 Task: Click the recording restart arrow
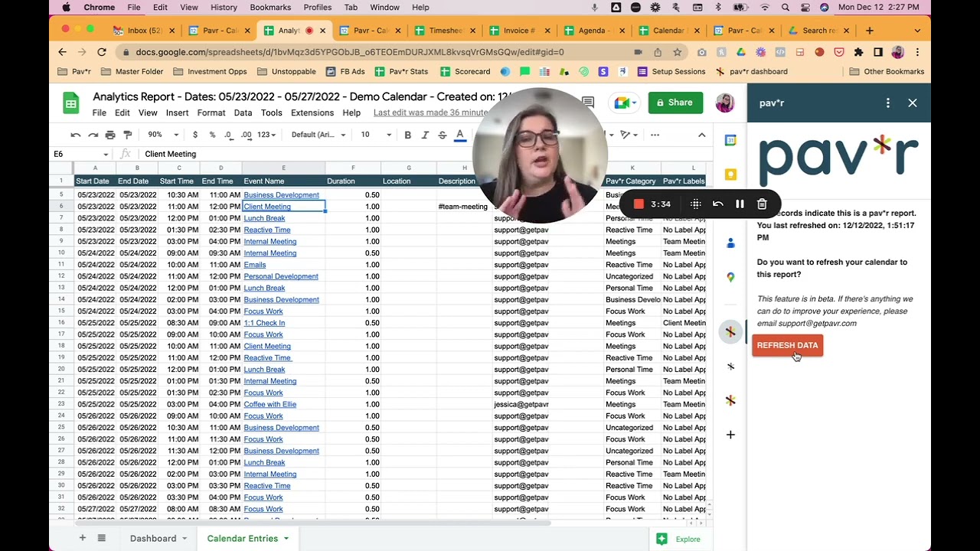(x=717, y=204)
